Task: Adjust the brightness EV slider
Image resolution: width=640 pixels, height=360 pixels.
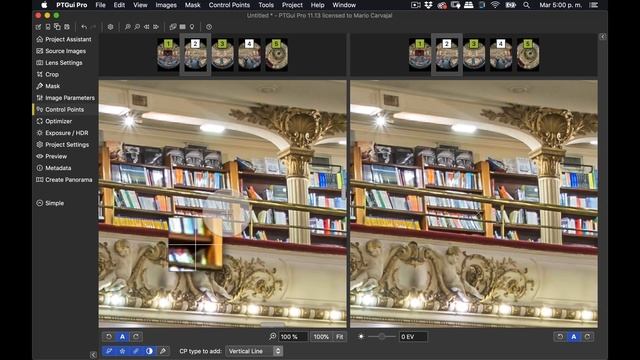Action: point(381,337)
